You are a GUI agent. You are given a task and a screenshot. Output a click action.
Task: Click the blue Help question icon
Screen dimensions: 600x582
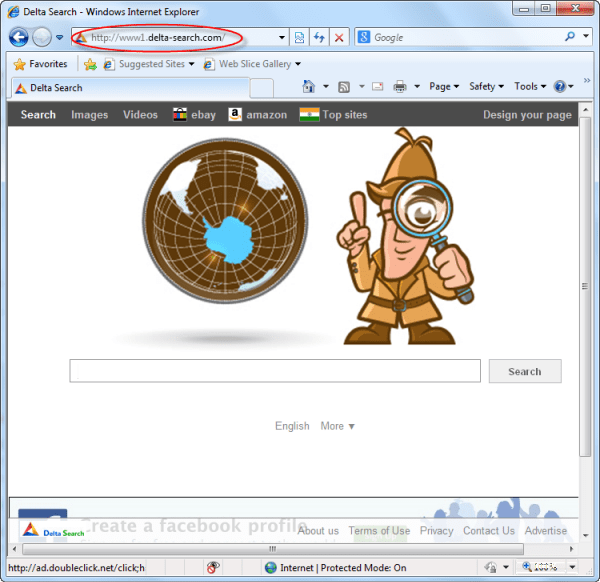click(x=559, y=86)
